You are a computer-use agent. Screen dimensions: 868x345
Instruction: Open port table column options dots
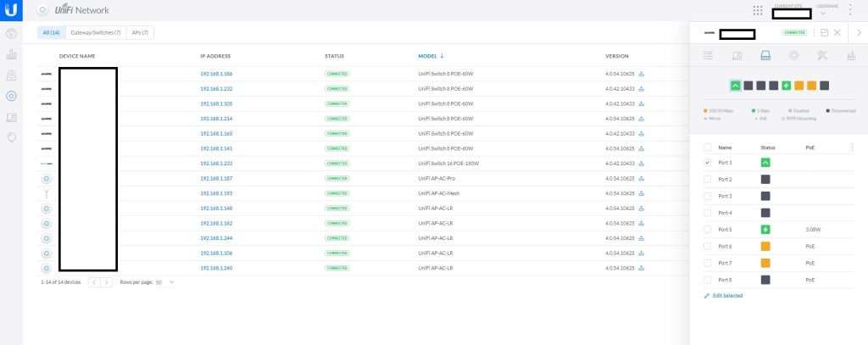pyautogui.click(x=851, y=147)
